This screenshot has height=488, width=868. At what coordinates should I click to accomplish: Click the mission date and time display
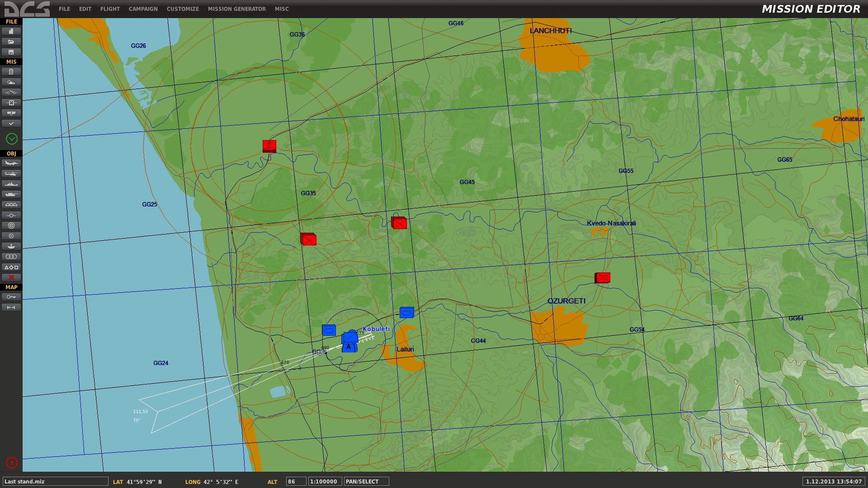pos(834,482)
